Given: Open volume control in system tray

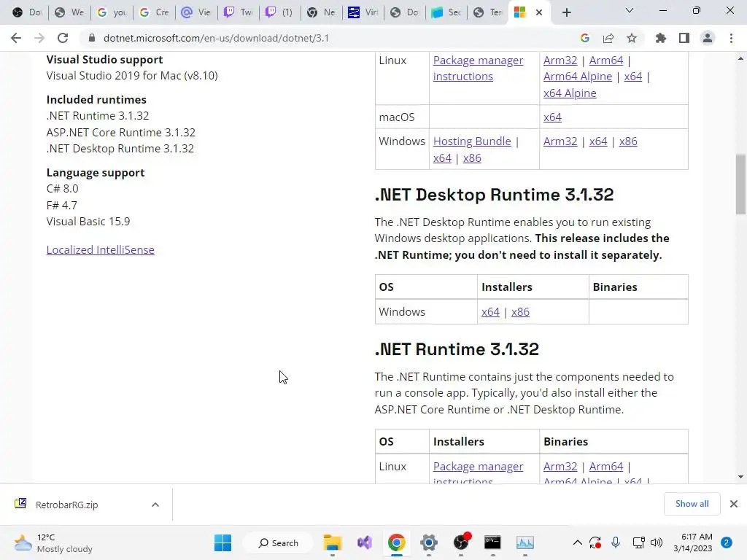Looking at the screenshot, I should tap(657, 542).
